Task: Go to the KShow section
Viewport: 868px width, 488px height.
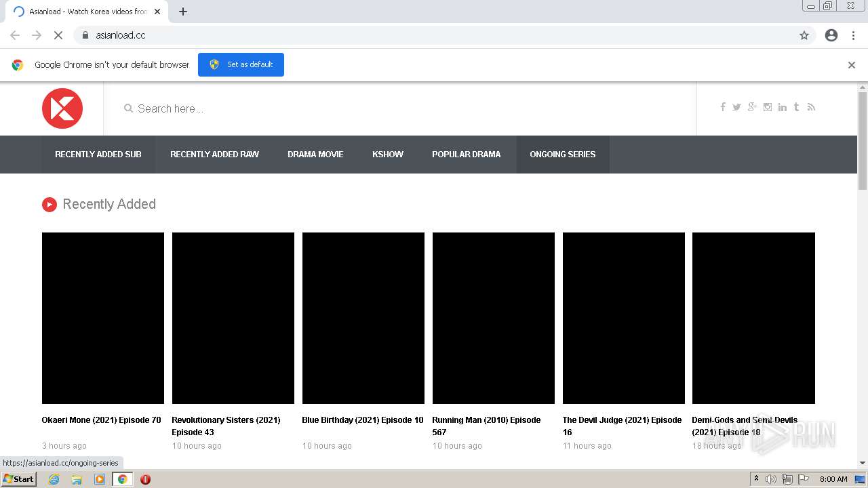Action: pos(388,155)
